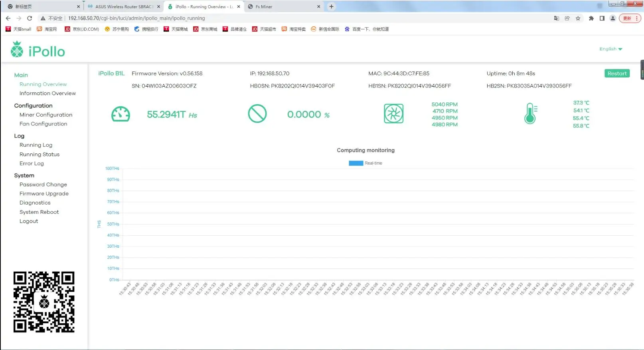
Task: Open Running Overview in sidebar
Action: point(43,84)
